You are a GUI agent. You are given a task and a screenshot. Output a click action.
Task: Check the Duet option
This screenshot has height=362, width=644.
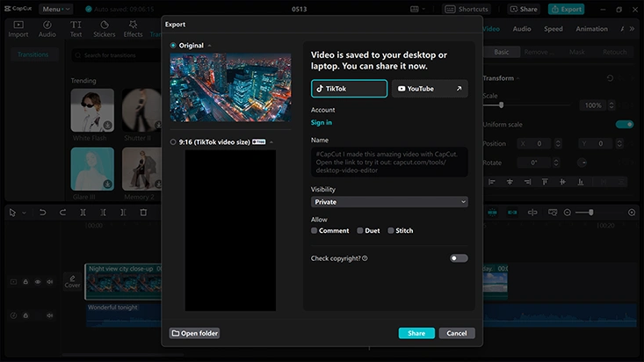(x=360, y=231)
